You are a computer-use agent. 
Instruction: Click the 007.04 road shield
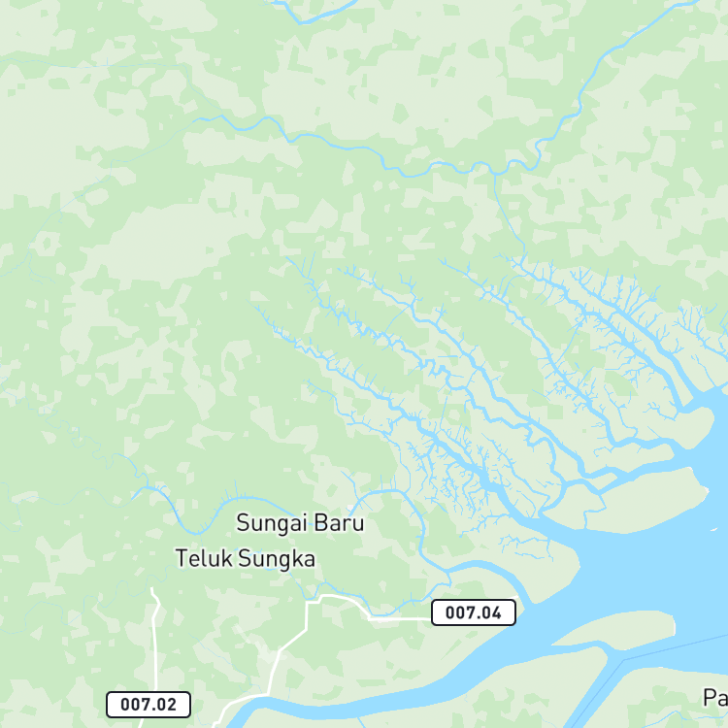tap(473, 612)
